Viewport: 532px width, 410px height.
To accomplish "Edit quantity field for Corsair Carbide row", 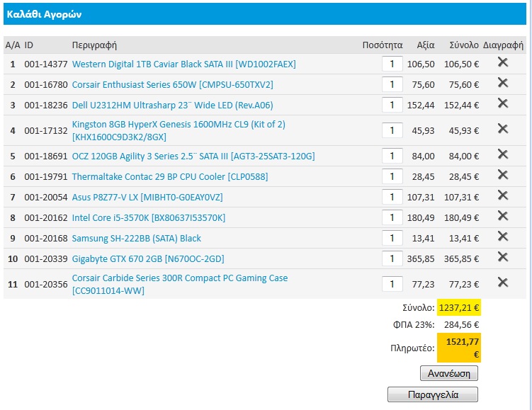I will click(x=392, y=284).
